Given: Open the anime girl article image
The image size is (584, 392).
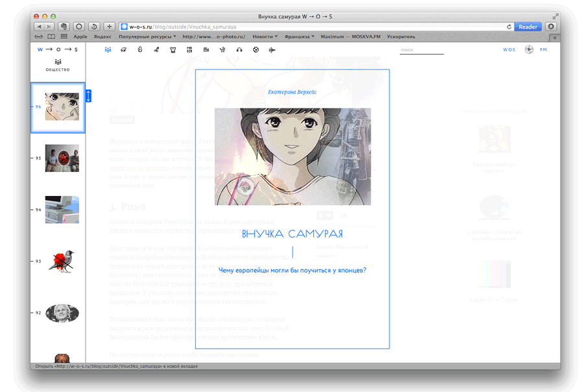Looking at the screenshot, I should (x=293, y=156).
